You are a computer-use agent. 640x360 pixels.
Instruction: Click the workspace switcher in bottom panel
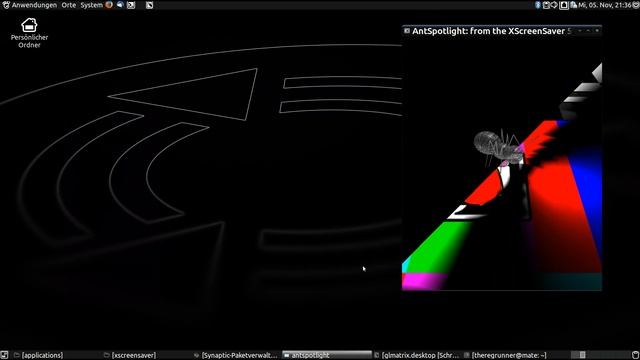pos(601,355)
